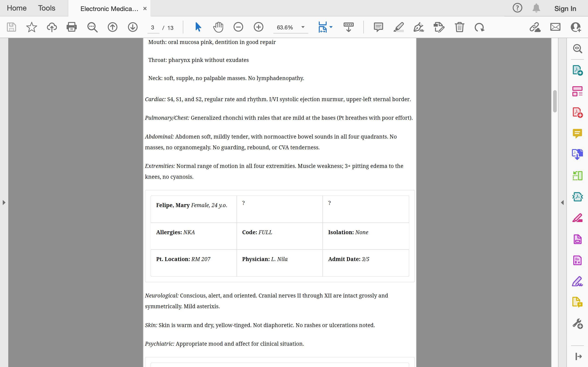The image size is (588, 367).
Task: Click the Sign In button
Action: [565, 8]
